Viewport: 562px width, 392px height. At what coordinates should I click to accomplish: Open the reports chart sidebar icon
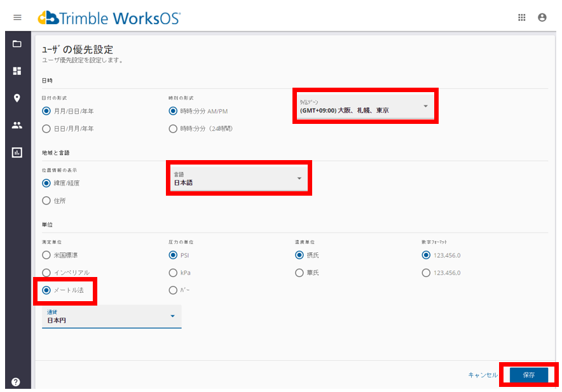(17, 152)
